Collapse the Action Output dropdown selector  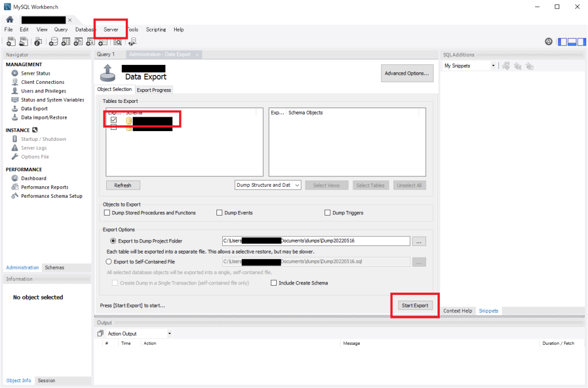(x=169, y=333)
